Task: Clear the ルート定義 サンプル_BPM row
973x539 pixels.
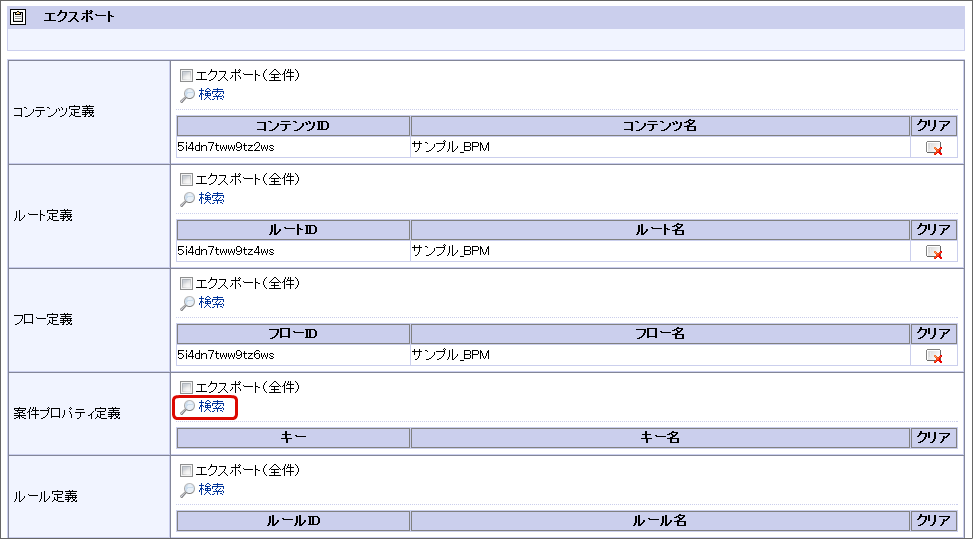Action: 933,252
